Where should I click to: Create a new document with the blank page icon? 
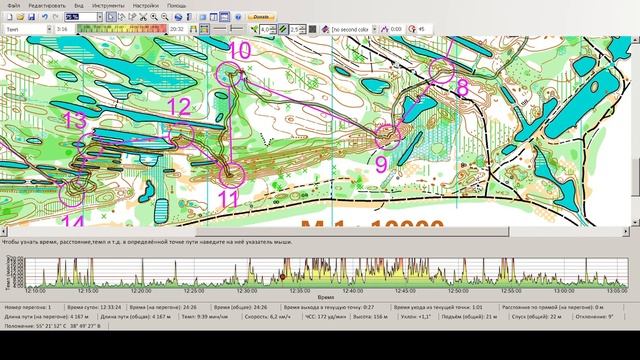click(9, 17)
